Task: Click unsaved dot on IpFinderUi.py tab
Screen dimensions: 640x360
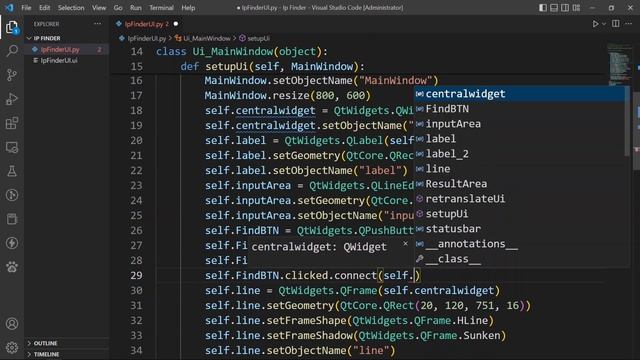Action: pyautogui.click(x=176, y=24)
